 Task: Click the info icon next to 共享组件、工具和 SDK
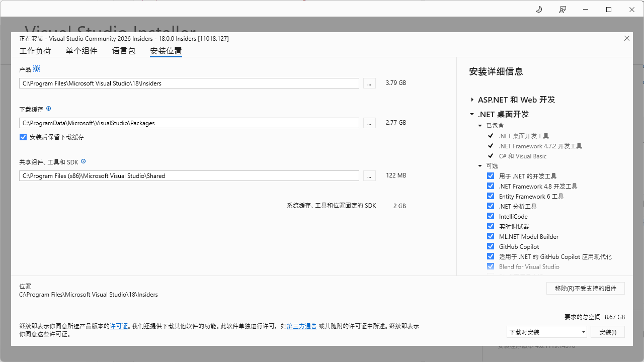pyautogui.click(x=84, y=161)
